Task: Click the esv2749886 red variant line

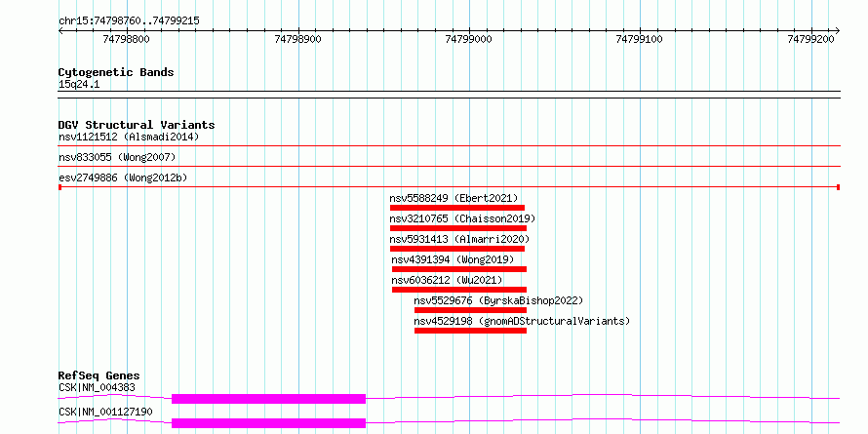Action: point(450,187)
